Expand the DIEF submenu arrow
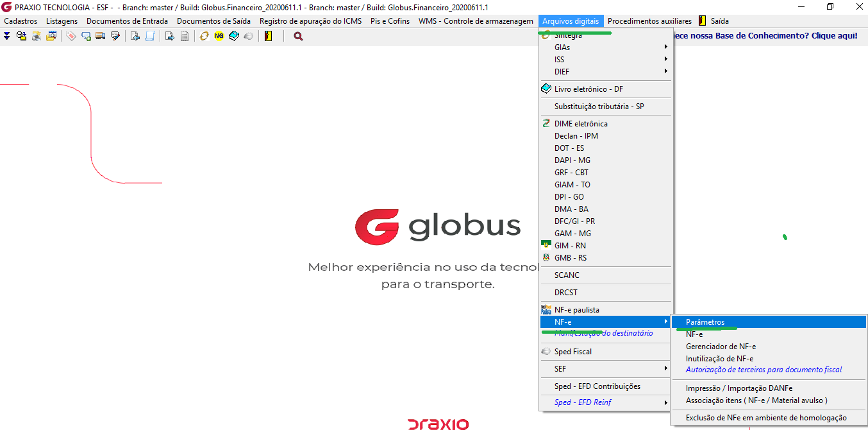 [666, 71]
